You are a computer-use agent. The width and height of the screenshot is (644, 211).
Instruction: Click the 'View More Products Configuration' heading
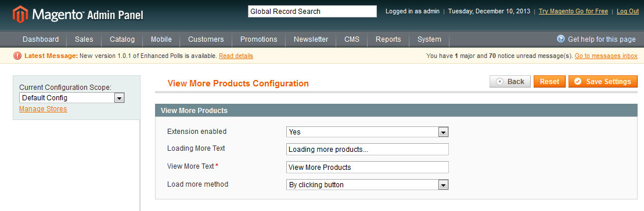(x=238, y=83)
